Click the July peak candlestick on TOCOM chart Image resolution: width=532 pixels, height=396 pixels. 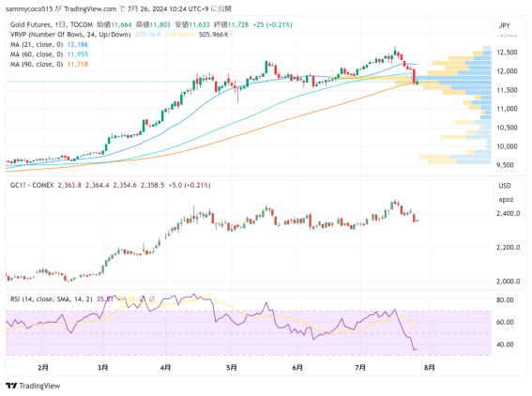point(395,52)
